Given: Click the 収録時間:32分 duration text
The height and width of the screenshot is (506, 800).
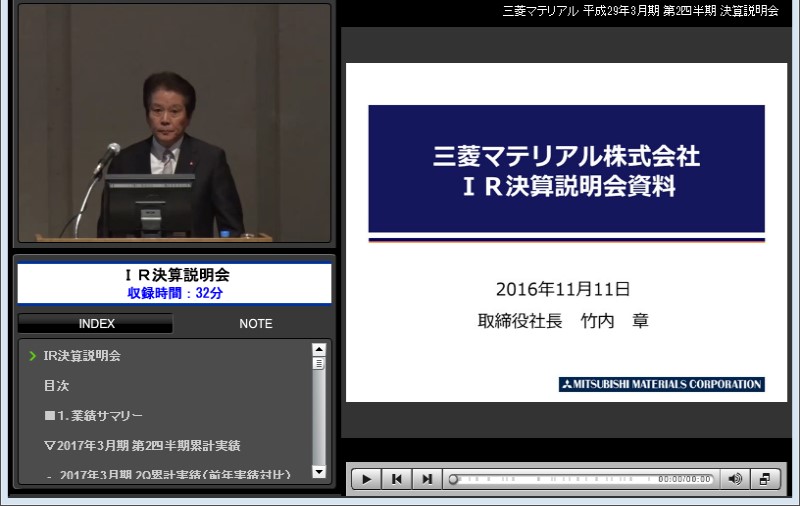Looking at the screenshot, I should coord(175,293).
